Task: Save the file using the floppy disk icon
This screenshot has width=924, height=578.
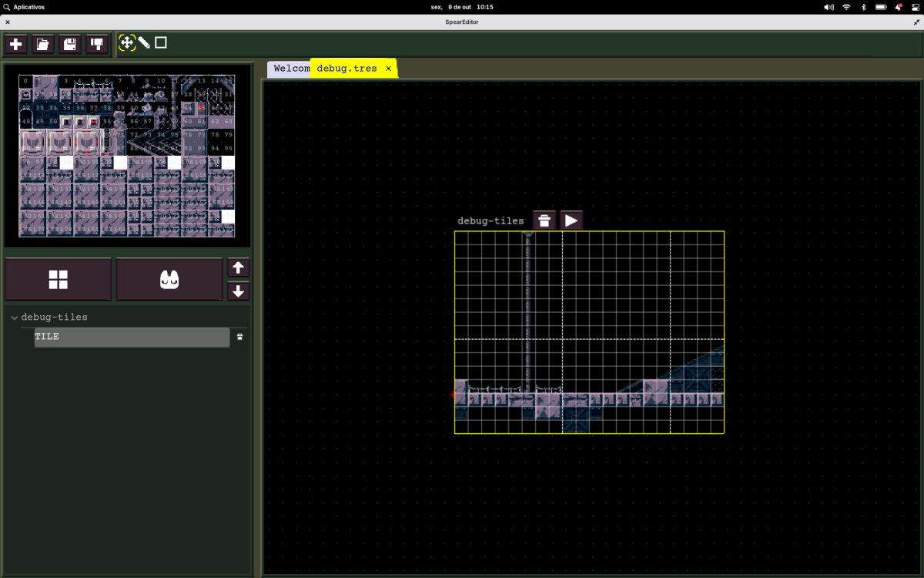Action: pos(69,44)
